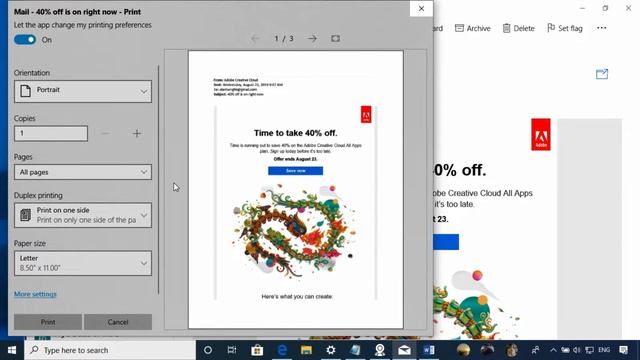Click the ENG language indicator
640x360 pixels.
604,350
